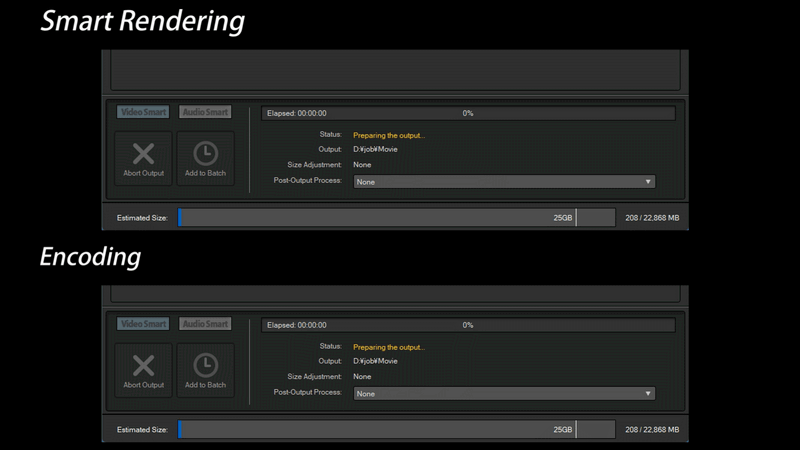Toggle Audio Smart in Encoding panel

click(205, 323)
